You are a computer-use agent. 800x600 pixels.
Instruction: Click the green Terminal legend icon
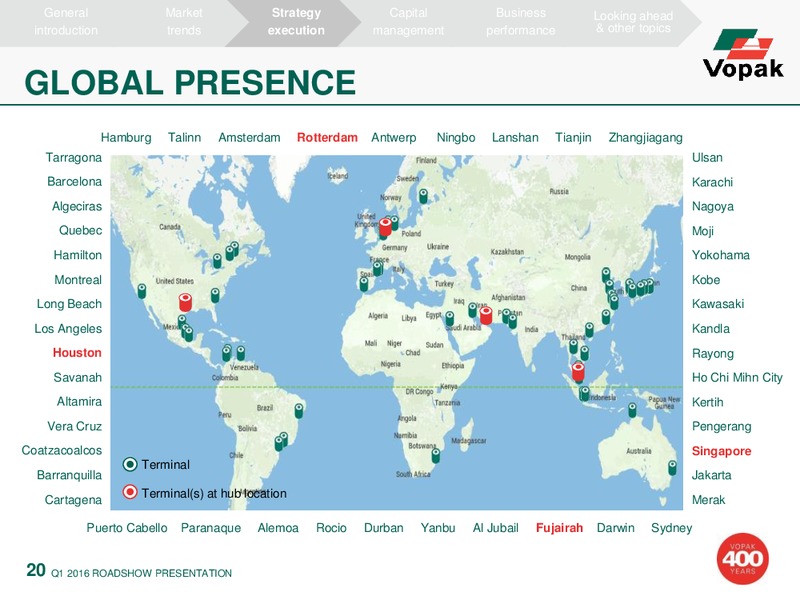coord(130,464)
